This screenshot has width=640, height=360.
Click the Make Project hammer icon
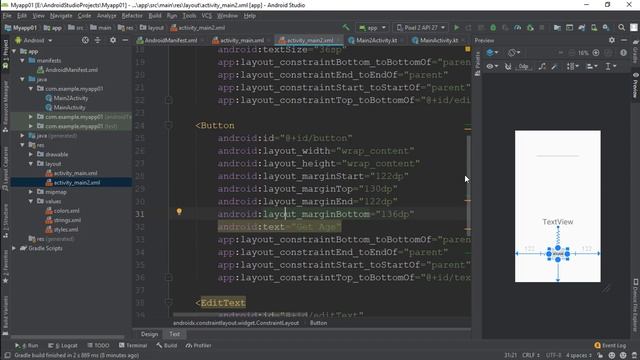(346, 27)
